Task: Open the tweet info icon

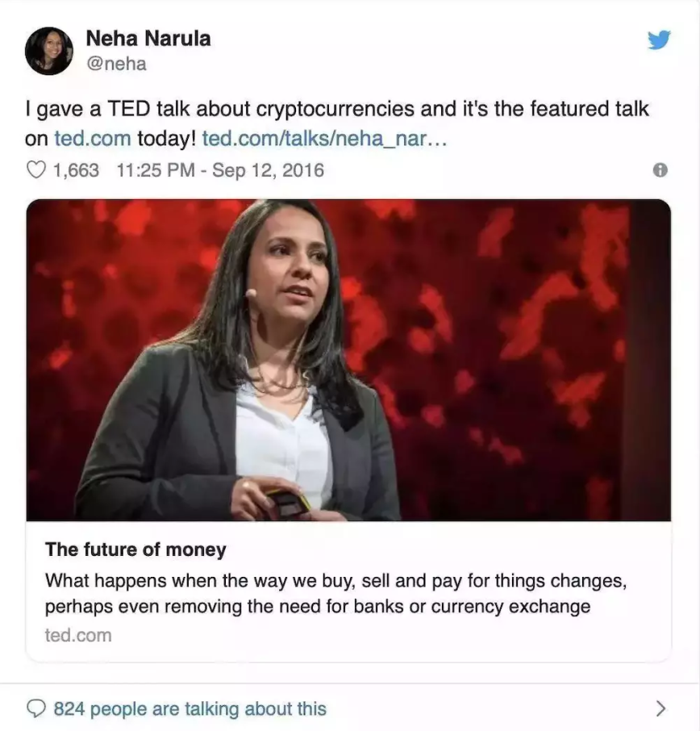Action: click(660, 170)
